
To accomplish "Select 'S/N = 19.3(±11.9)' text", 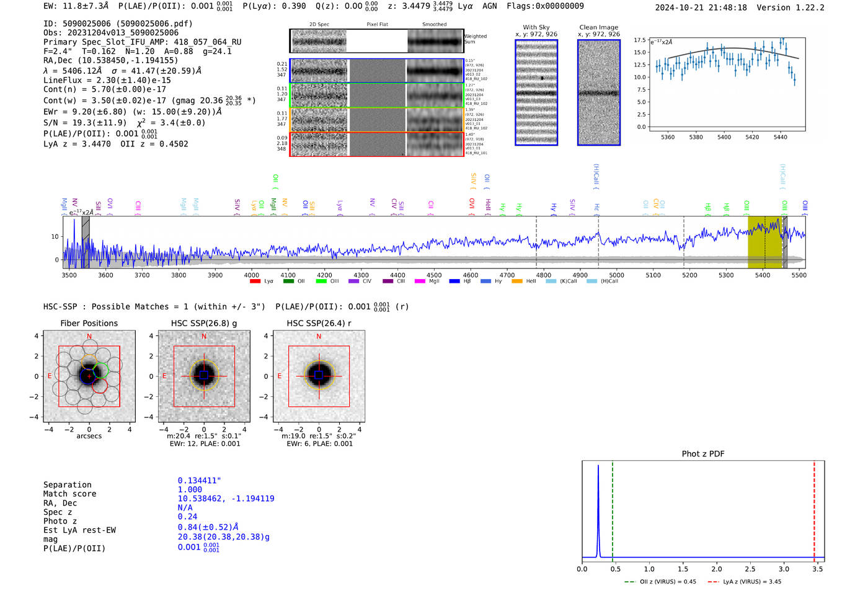I will click(85, 123).
